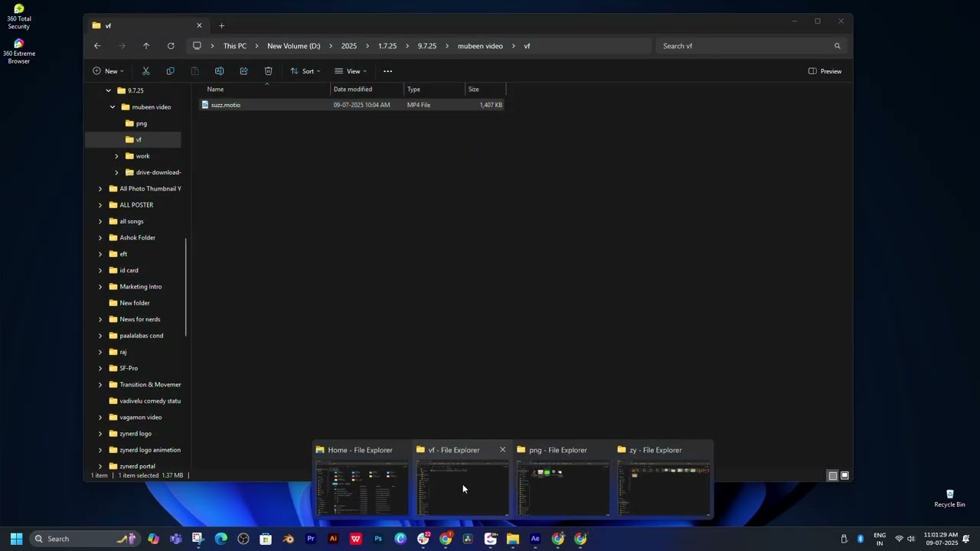Jump to 2025 folder in address bar
This screenshot has height=551, width=980.
[x=349, y=46]
